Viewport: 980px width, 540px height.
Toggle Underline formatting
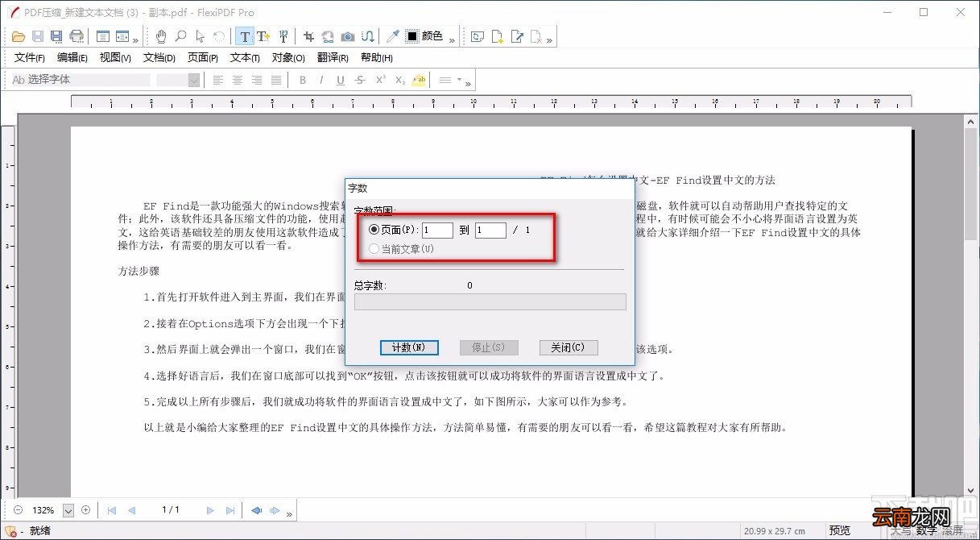[x=341, y=80]
